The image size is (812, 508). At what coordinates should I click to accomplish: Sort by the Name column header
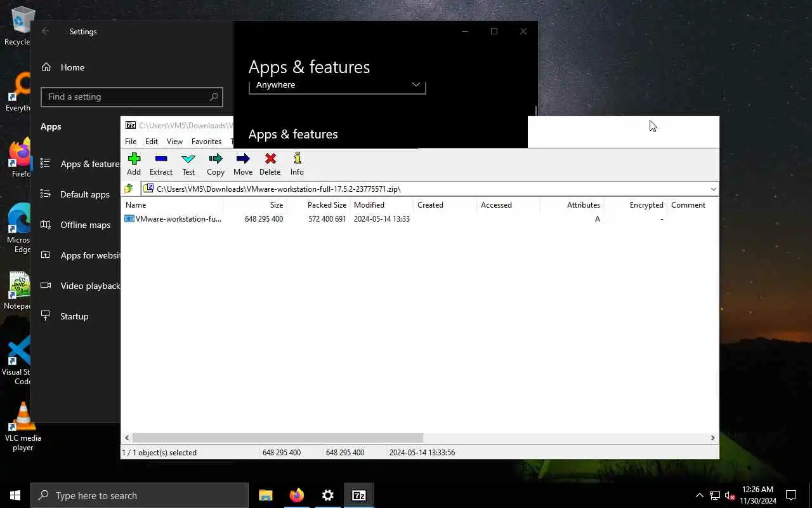(x=172, y=205)
